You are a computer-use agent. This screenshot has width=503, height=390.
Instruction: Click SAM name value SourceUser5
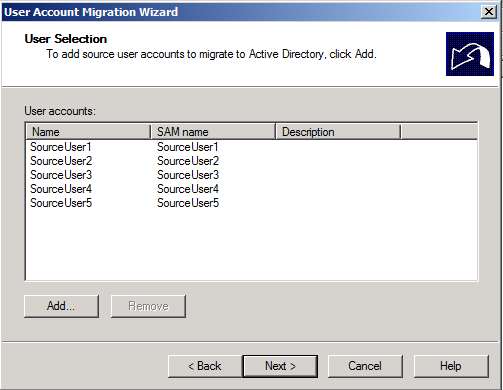188,203
